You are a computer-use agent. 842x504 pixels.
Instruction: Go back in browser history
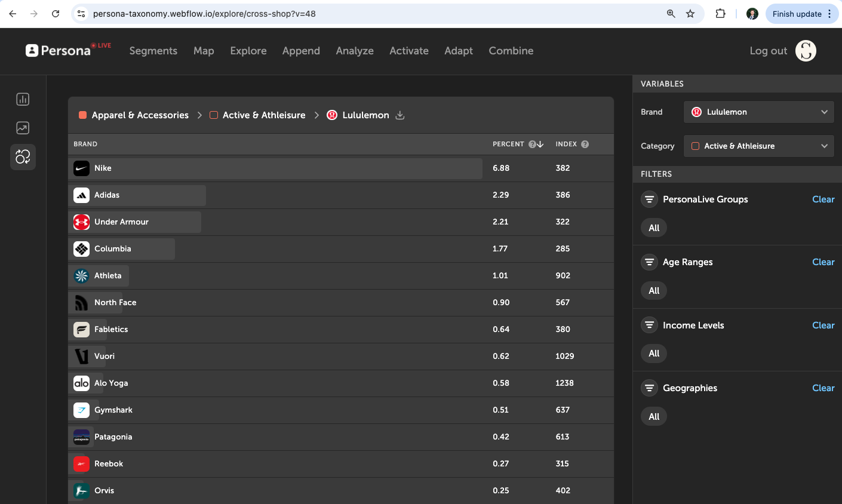click(x=13, y=14)
